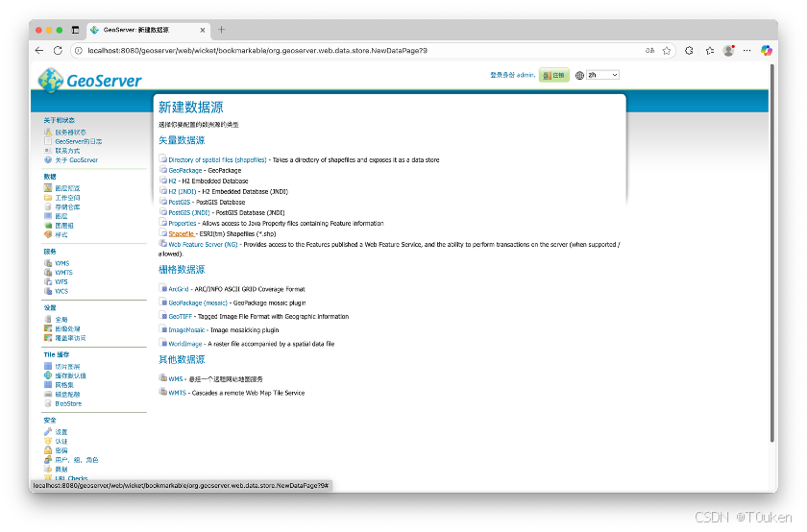Viewport: 807px width, 532px height.
Task: Open 图层 layers link in sidebar
Action: point(61,216)
